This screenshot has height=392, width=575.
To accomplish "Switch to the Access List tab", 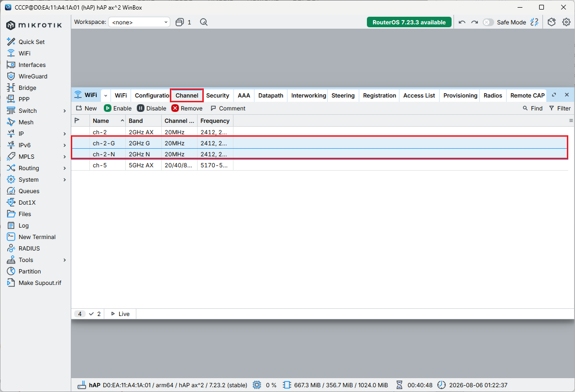I will click(419, 96).
